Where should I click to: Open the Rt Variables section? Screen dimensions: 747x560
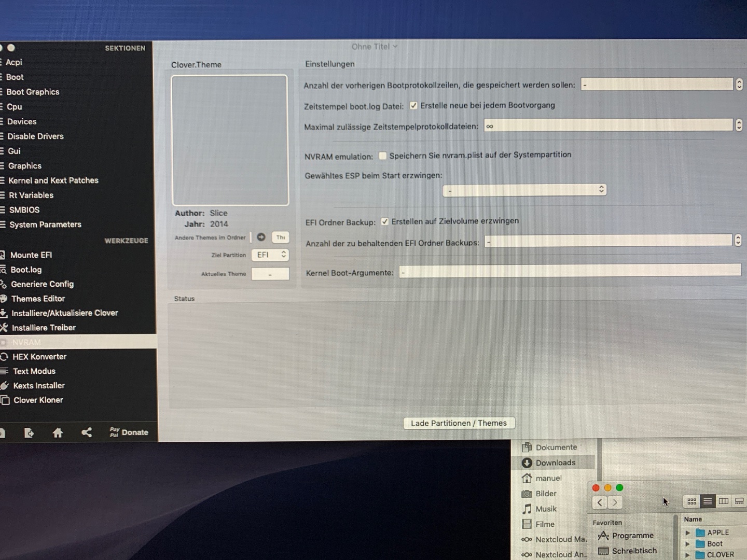[31, 195]
